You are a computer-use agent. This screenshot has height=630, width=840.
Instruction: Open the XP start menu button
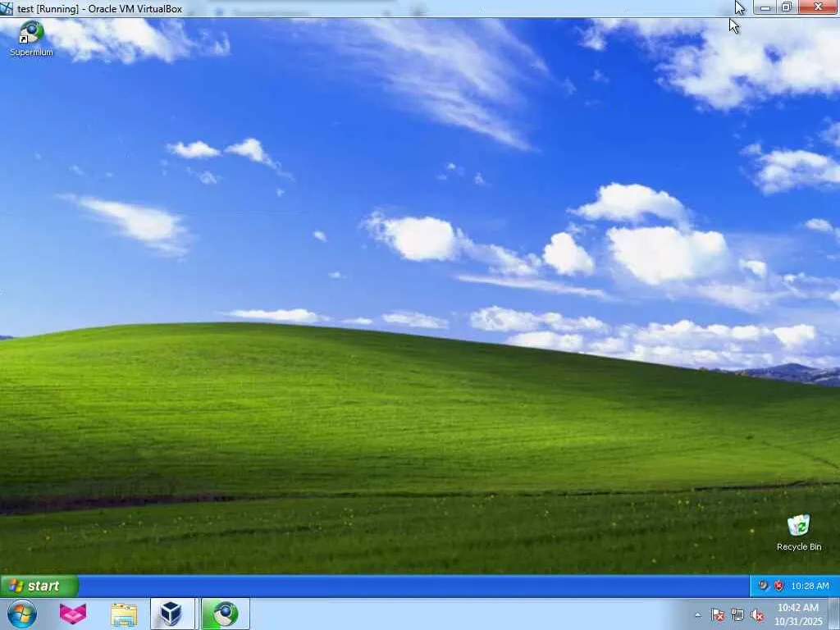click(39, 586)
